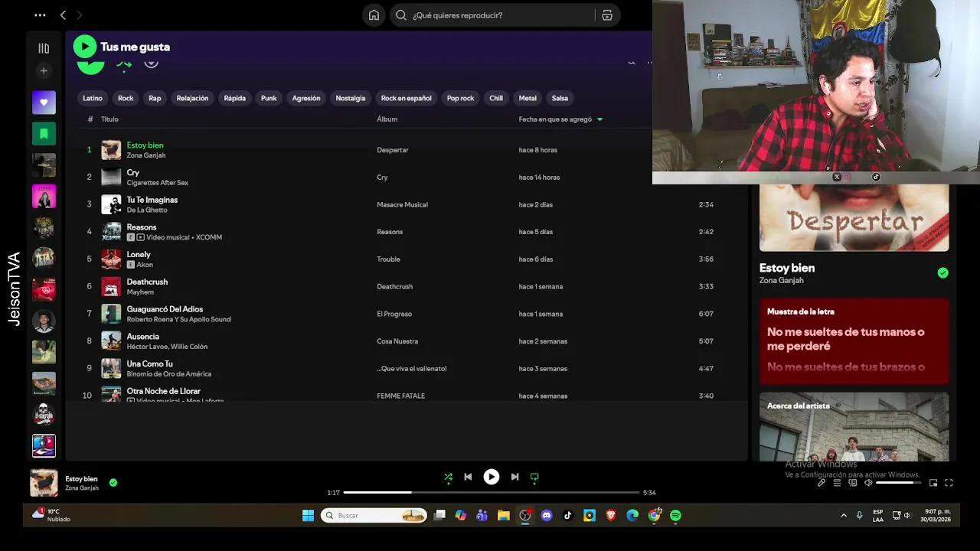Toggle shuffle in the player bar
This screenshot has width=980, height=551.
(x=449, y=477)
